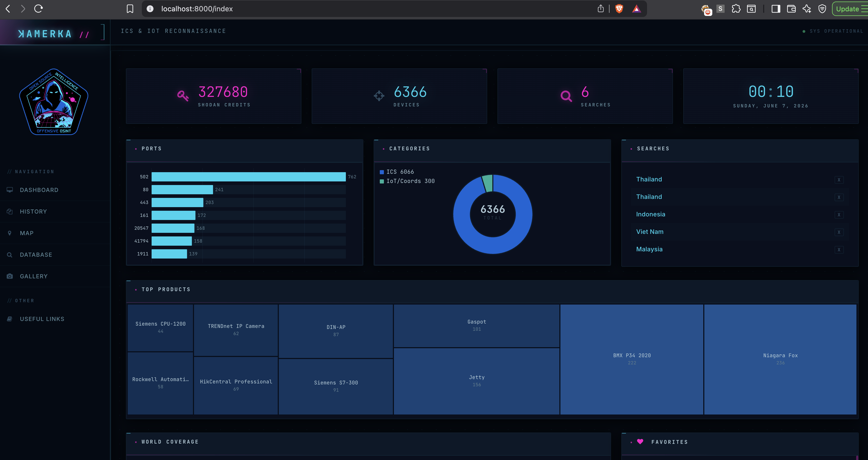Image resolution: width=868 pixels, height=460 pixels.
Task: Open the share icon in the address bar
Action: pyautogui.click(x=601, y=9)
